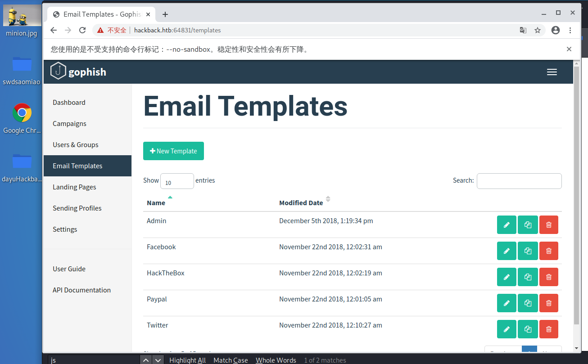The width and height of the screenshot is (588, 364).
Task: Copy the Twitter template
Action: coord(528,329)
